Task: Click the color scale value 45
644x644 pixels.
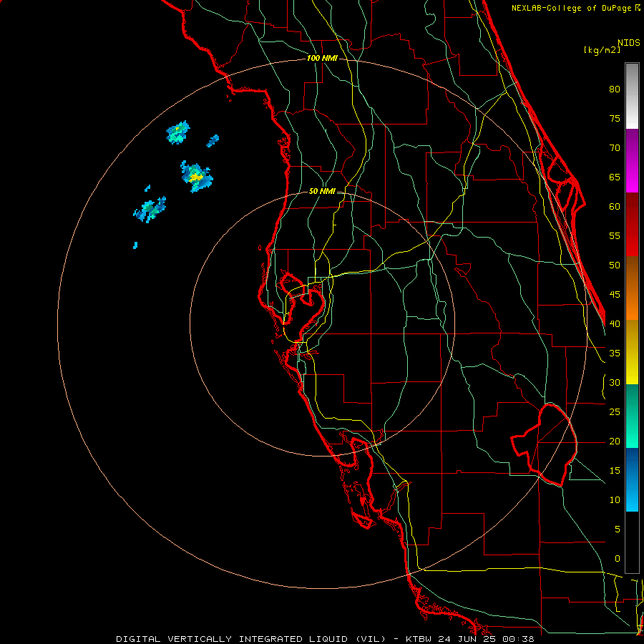Action: (615, 295)
